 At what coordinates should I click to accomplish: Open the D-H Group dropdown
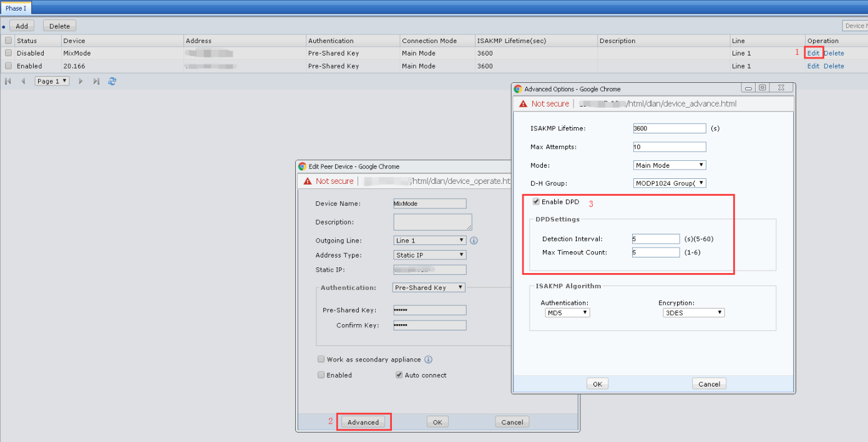tap(670, 183)
